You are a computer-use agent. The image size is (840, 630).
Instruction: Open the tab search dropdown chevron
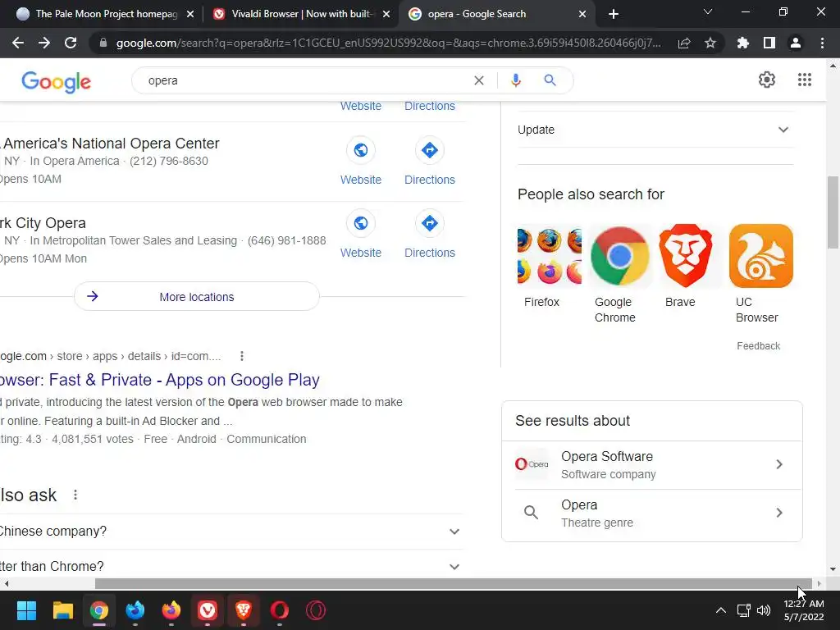coord(708,11)
